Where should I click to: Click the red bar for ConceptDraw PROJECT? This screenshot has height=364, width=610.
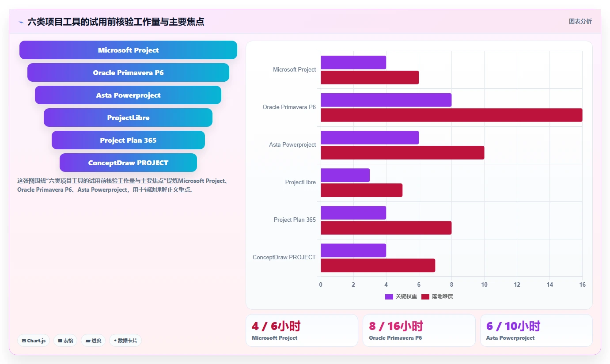[x=378, y=265]
